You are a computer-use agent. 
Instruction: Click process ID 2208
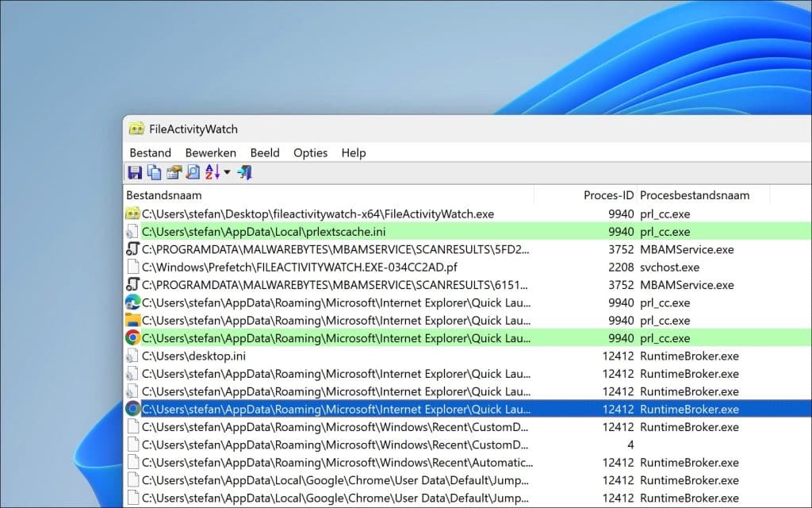[621, 267]
